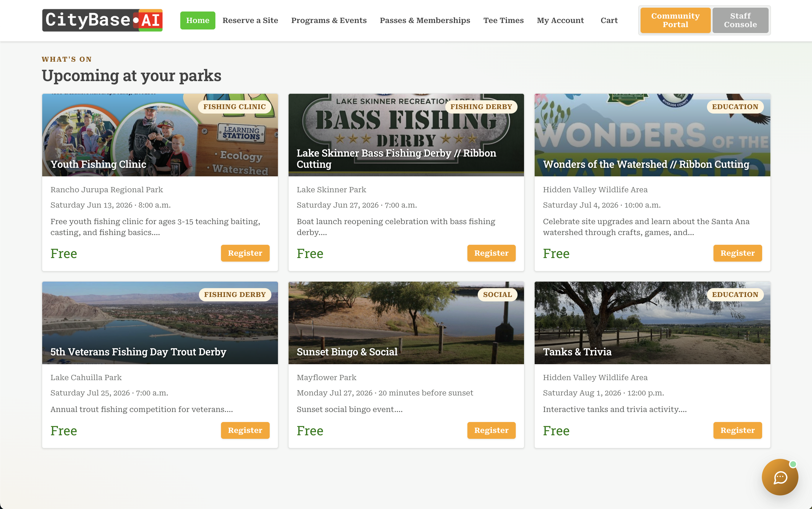Click Lake Skinner Bass Fishing Derby title
The image size is (812, 509).
(x=396, y=159)
